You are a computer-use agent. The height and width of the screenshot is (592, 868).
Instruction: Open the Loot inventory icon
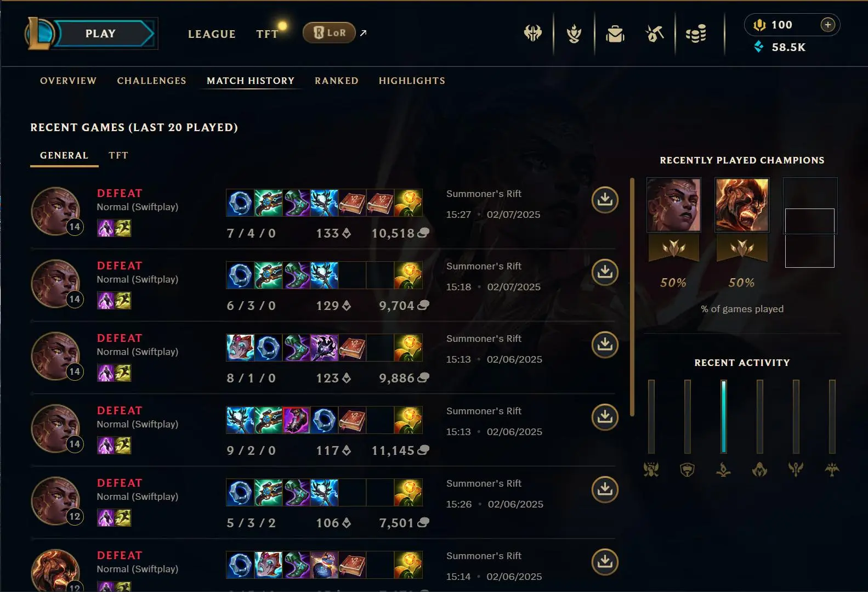pos(655,33)
